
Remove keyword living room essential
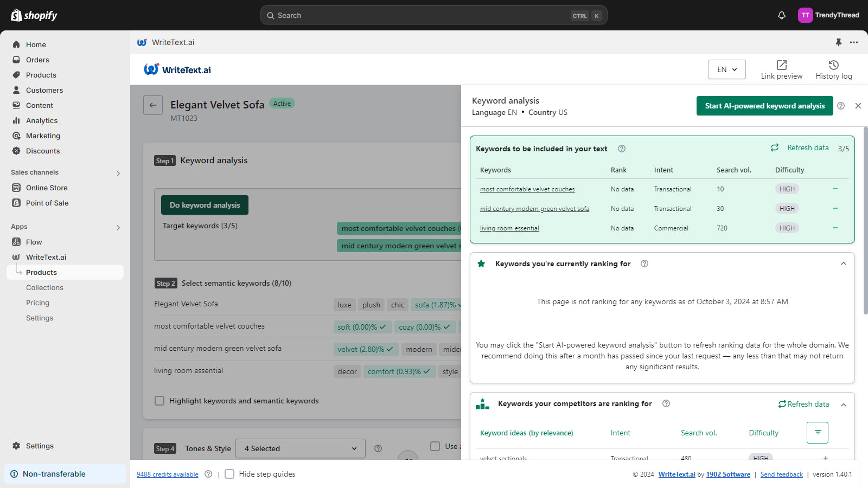click(x=835, y=228)
